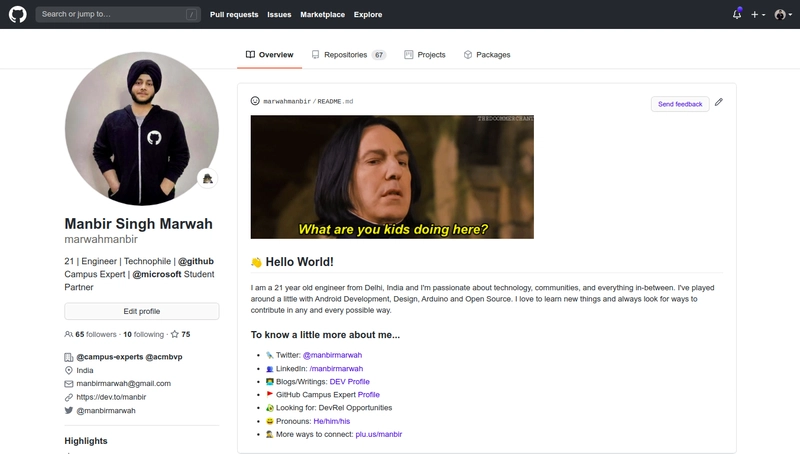Click the Send feedback button

tap(680, 104)
